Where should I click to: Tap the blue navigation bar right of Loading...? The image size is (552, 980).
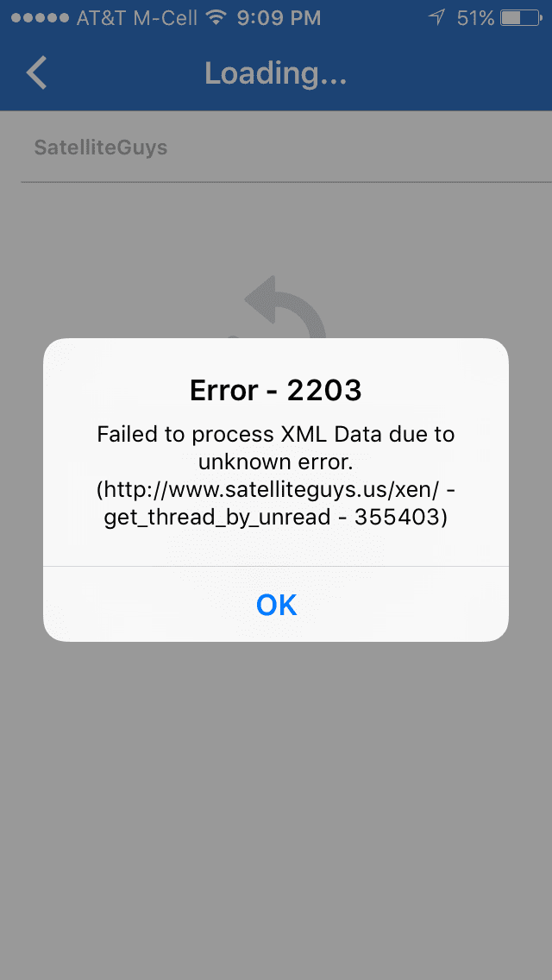[x=448, y=73]
